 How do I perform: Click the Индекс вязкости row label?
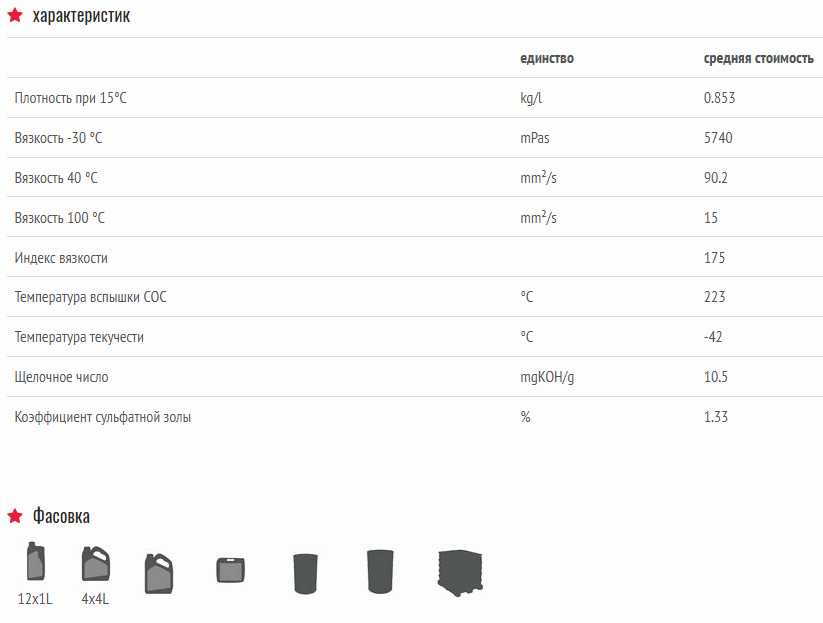pyautogui.click(x=61, y=258)
